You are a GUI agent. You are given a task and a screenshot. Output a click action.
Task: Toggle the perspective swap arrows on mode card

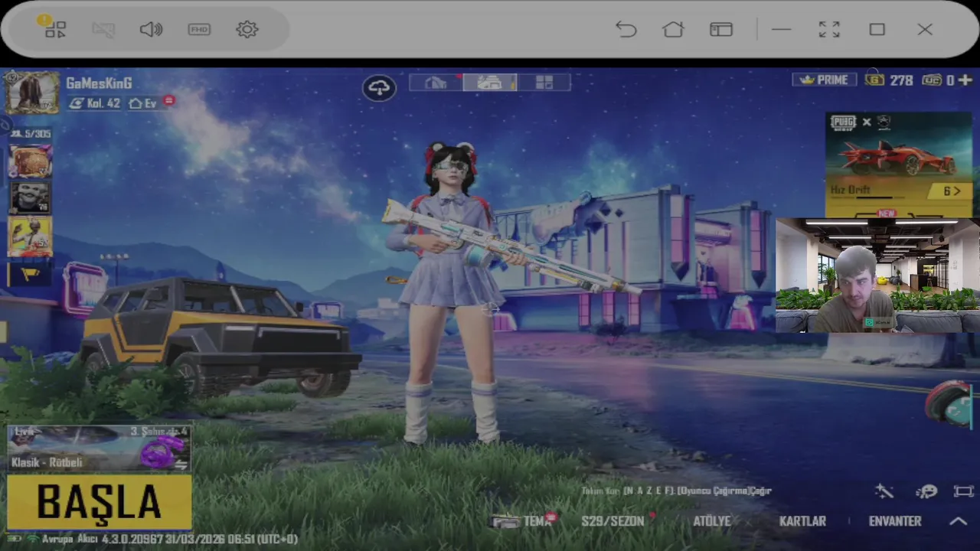(181, 464)
